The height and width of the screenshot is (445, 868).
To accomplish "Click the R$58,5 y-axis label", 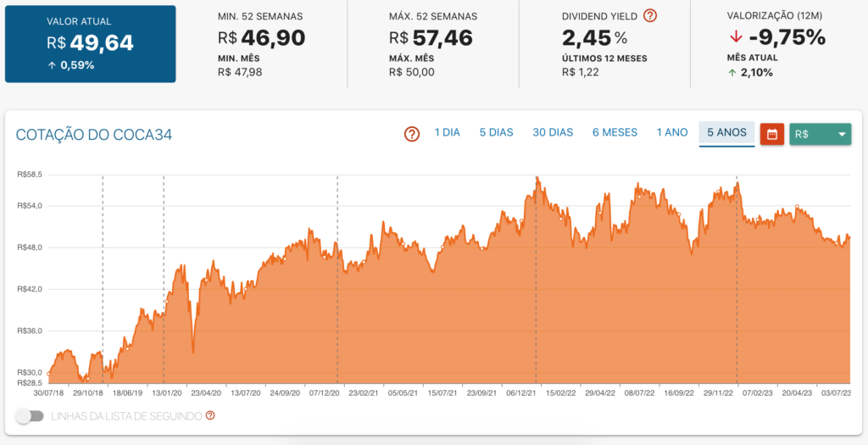I will click(x=31, y=175).
